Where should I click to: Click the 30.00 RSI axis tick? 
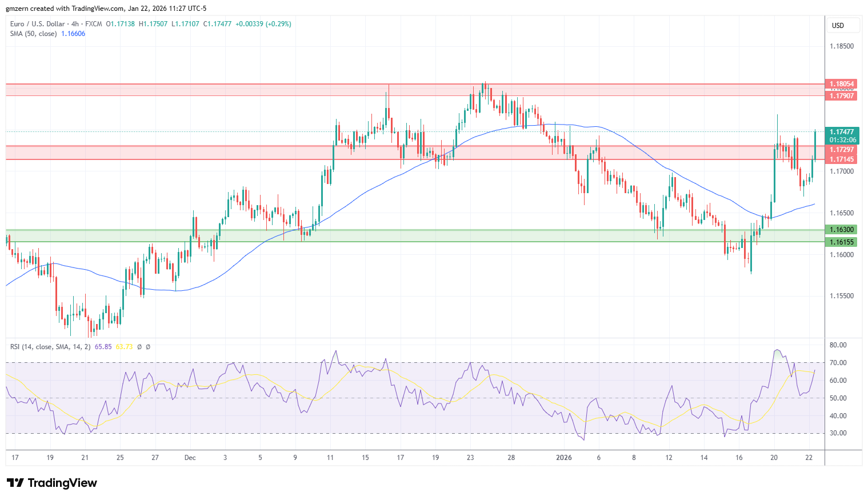(x=838, y=433)
